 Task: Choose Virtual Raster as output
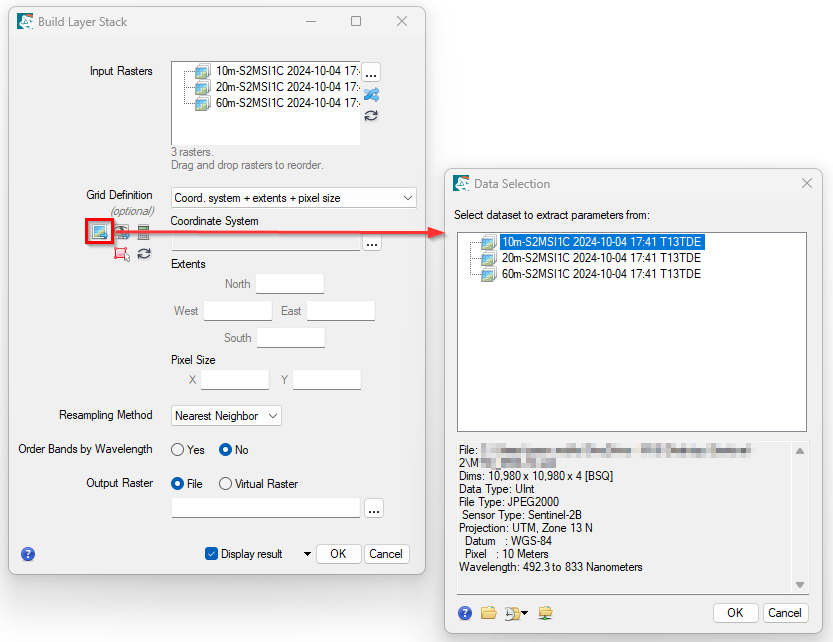coord(226,484)
